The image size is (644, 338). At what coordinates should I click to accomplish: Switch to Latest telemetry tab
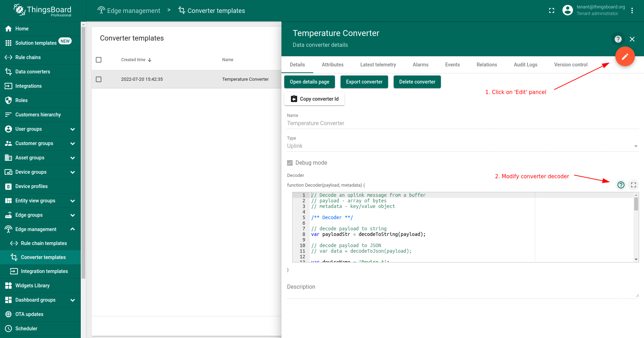coord(378,65)
